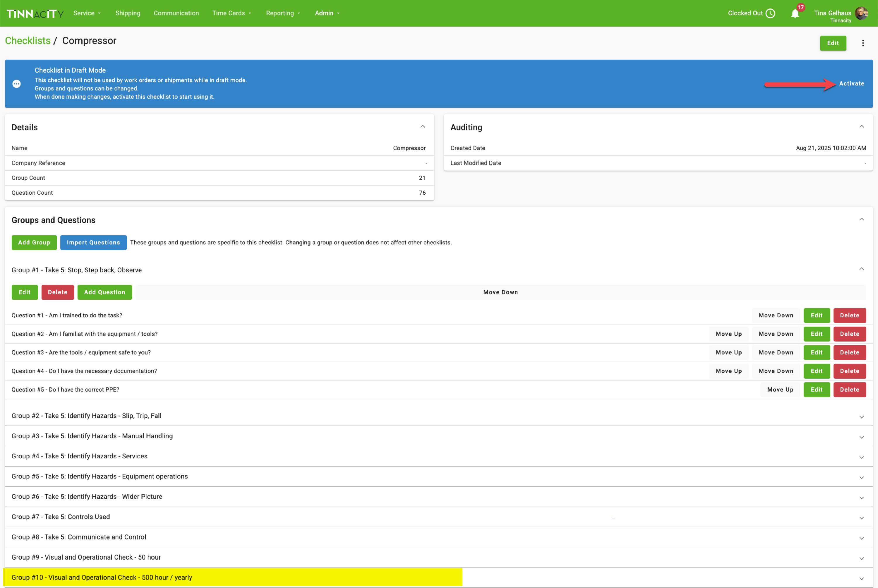
Task: Move Question #1 down
Action: point(776,316)
